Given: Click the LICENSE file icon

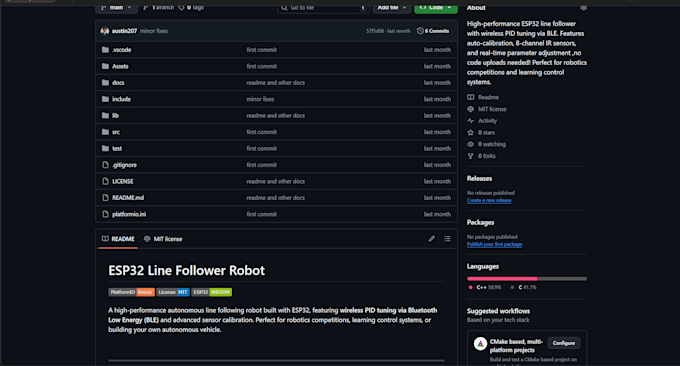Looking at the screenshot, I should tap(105, 182).
